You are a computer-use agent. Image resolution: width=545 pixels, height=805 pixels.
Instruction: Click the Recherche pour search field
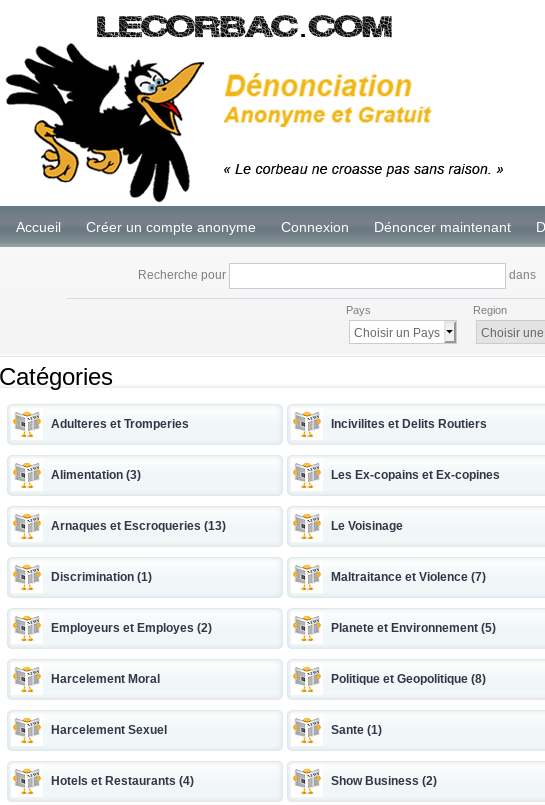click(x=367, y=276)
